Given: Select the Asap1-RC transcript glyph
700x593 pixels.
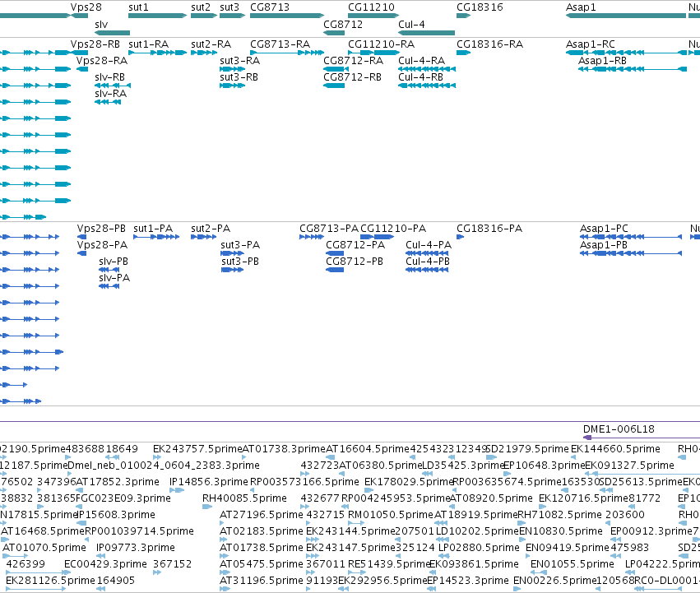Looking at the screenshot, I should 626,53.
